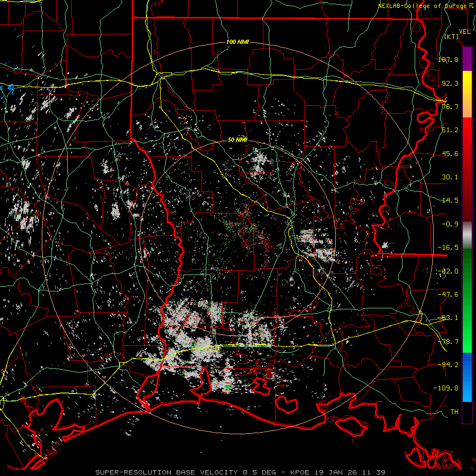Click the NEXLAB-College of DuPage credit text
476x476 pixels.
click(x=424, y=6)
